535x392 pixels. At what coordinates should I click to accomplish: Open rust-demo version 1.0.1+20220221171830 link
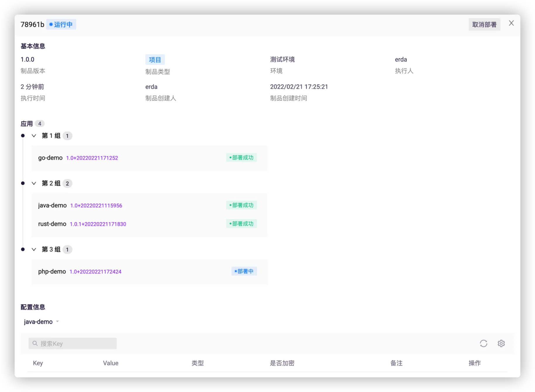tap(98, 224)
